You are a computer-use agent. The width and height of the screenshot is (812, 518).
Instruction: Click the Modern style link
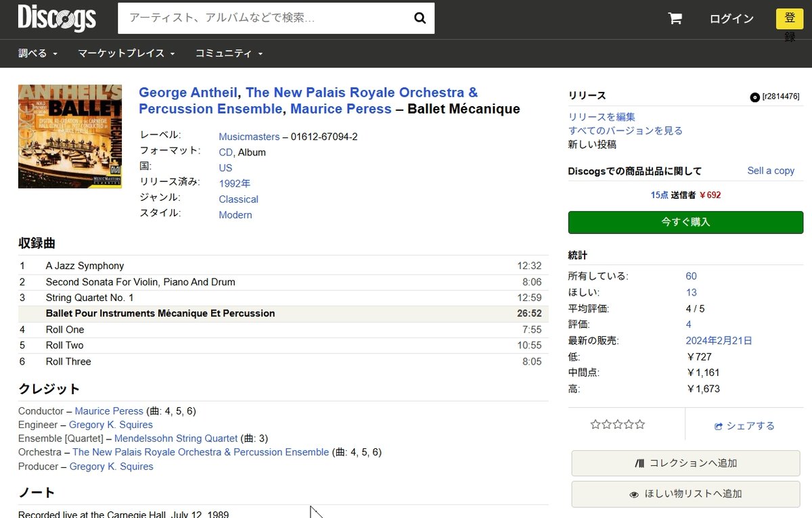pos(235,215)
